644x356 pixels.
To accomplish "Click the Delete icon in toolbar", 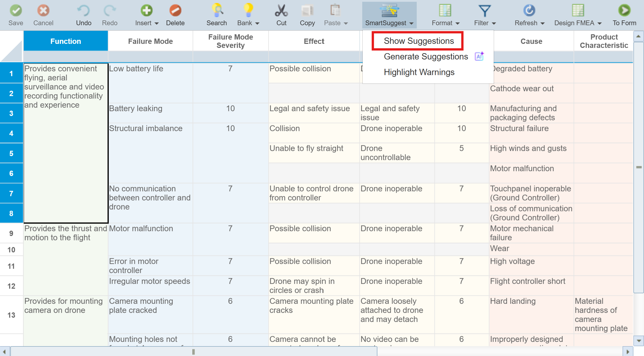I will coord(175,11).
